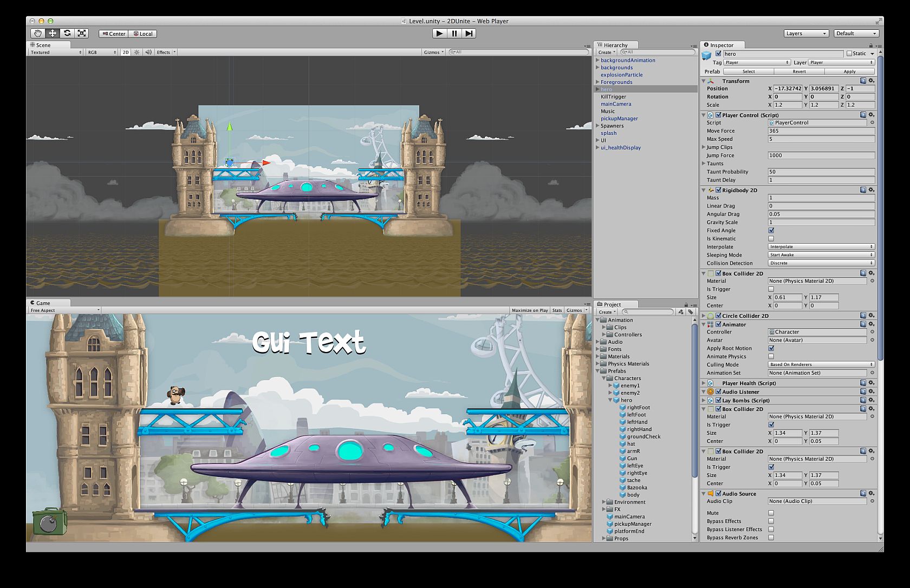
Task: Enable the Animate Physics checkbox
Action: tap(771, 357)
